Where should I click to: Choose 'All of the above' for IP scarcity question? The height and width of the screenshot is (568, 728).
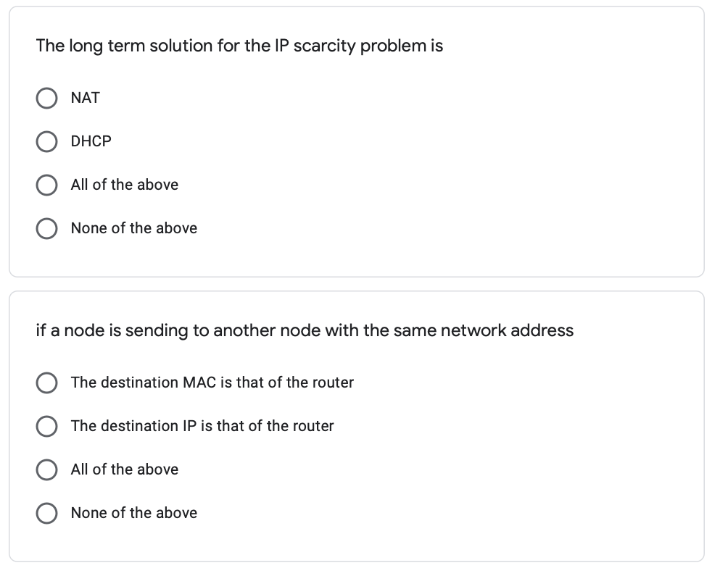(46, 185)
